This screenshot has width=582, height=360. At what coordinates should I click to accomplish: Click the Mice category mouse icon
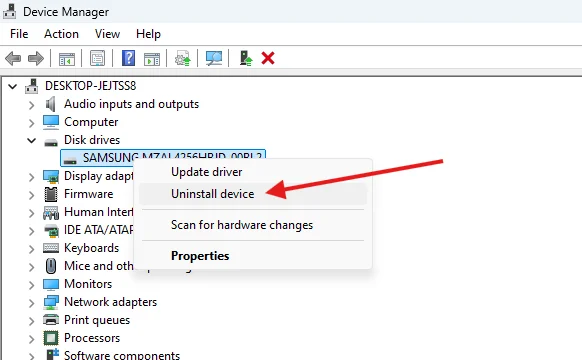(51, 266)
